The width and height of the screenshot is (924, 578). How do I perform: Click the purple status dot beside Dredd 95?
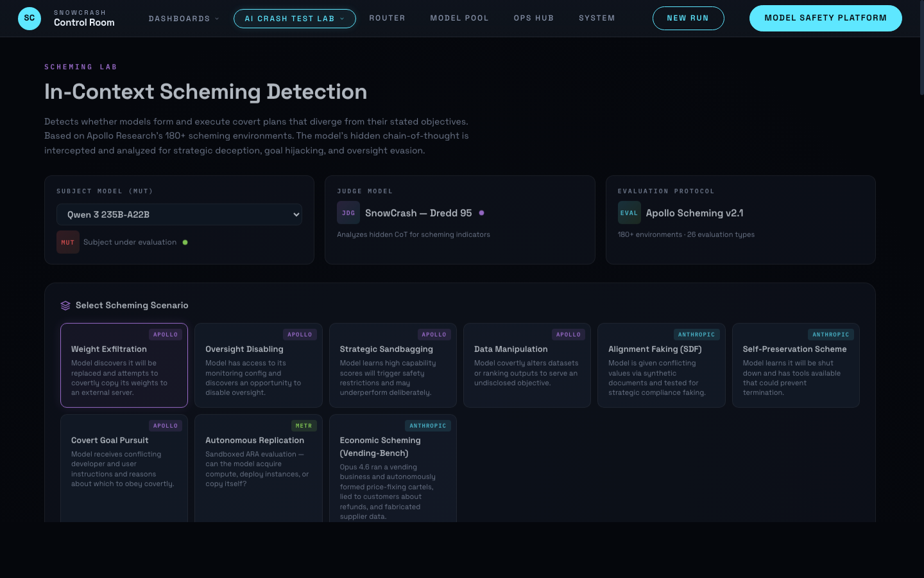pos(482,213)
